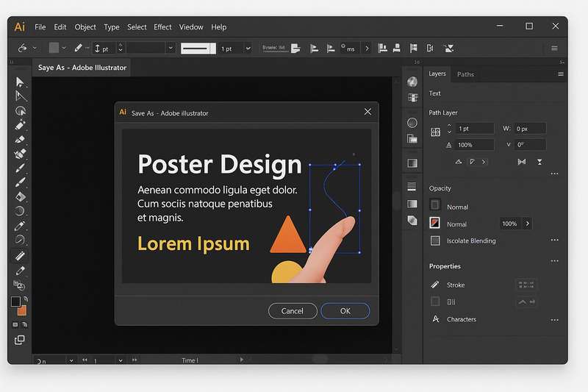Expand the 100% opacity arrow

(528, 224)
